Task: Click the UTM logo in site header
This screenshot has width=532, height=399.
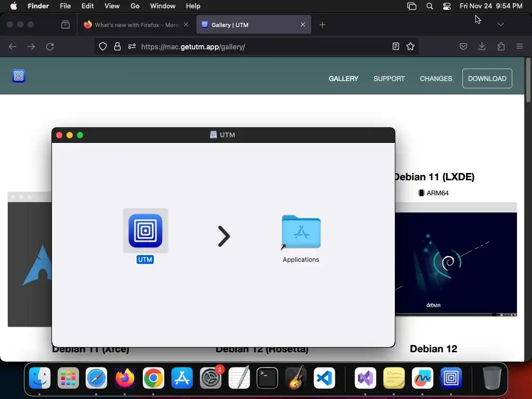Action: (19, 76)
